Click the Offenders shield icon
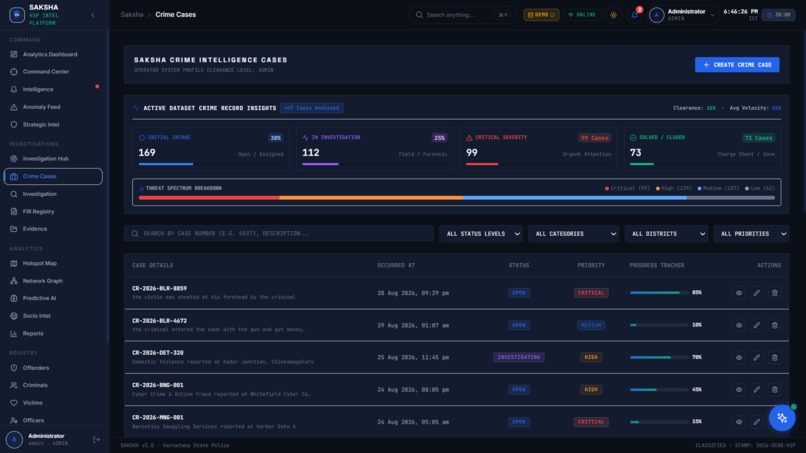Image resolution: width=806 pixels, height=453 pixels. point(14,368)
